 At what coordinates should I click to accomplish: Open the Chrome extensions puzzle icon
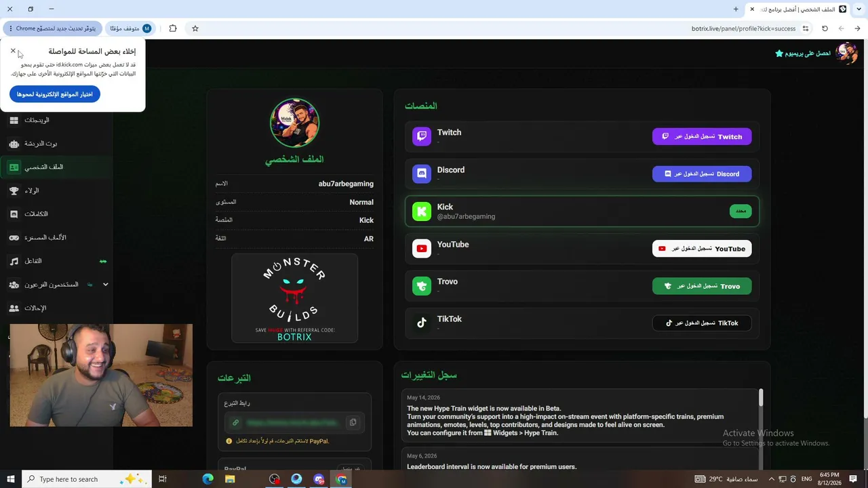[173, 28]
